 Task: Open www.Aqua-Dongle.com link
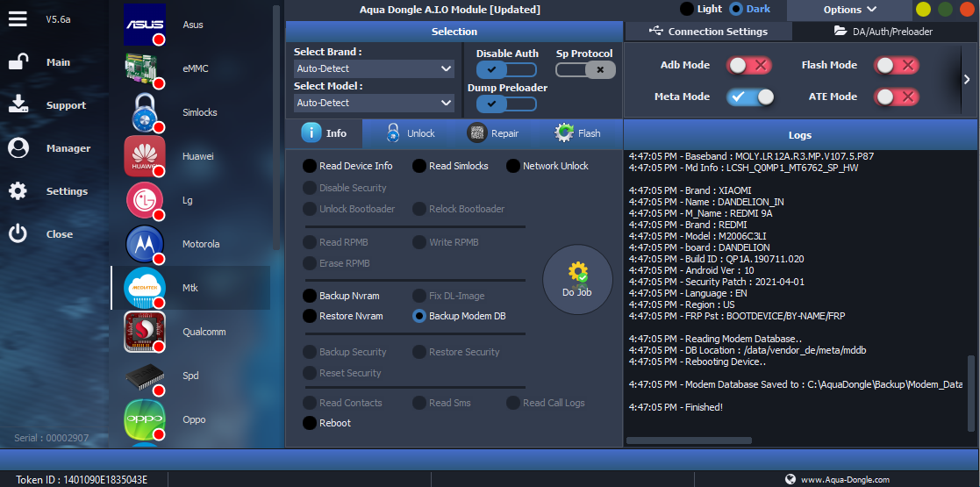[845, 479]
